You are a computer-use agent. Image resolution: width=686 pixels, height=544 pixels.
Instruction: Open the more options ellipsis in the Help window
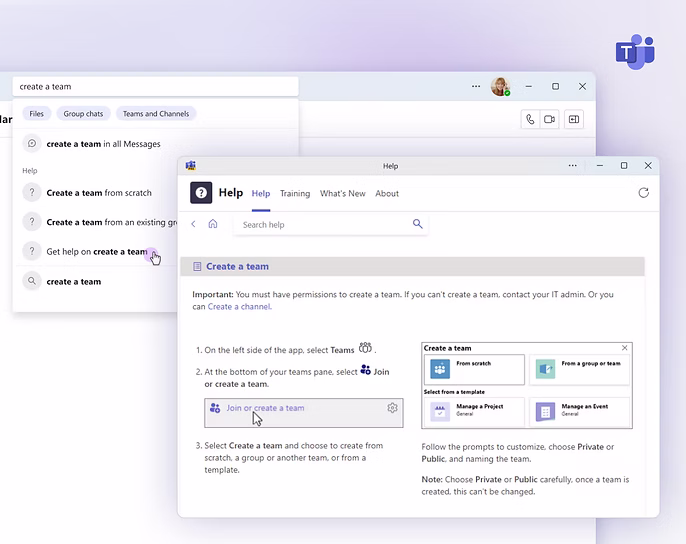(572, 165)
